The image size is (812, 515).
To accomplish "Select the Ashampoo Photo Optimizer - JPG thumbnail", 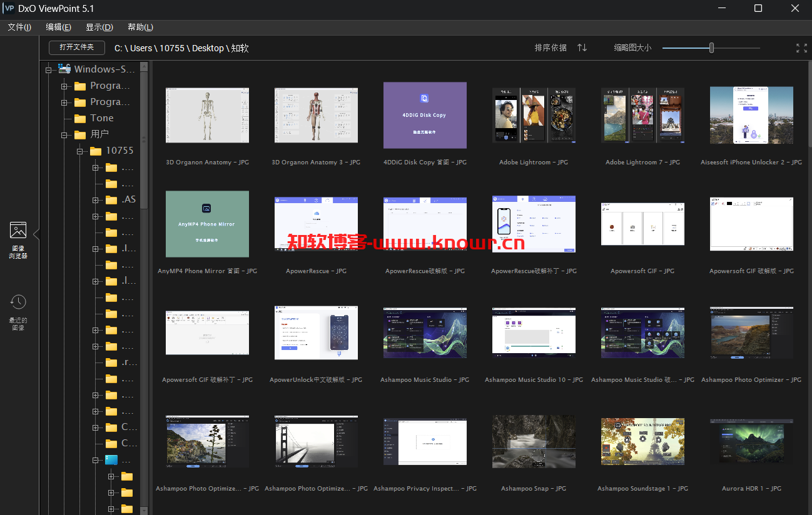I will (x=751, y=332).
